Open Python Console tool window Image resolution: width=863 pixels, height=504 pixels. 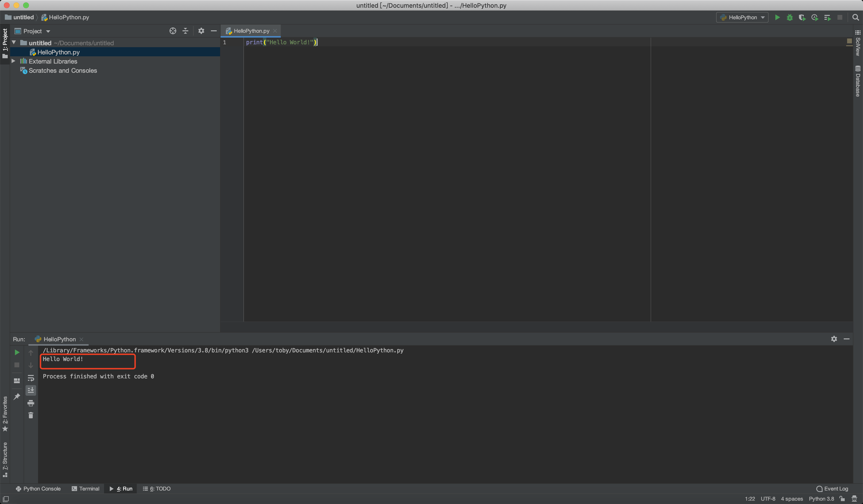38,489
